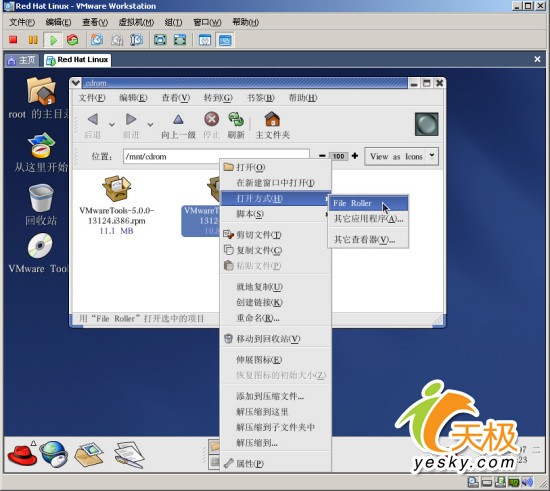Click the Summary view icon in VMware toolbar

coord(205,40)
